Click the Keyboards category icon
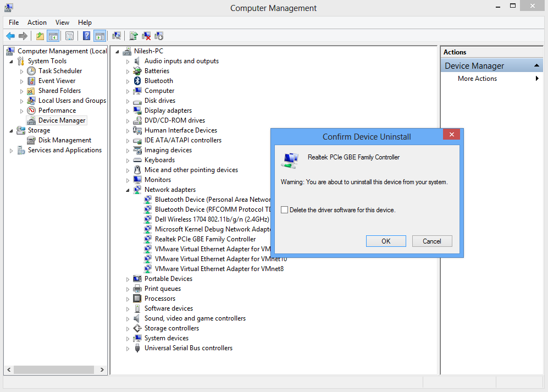The image size is (548, 392). pyautogui.click(x=137, y=160)
